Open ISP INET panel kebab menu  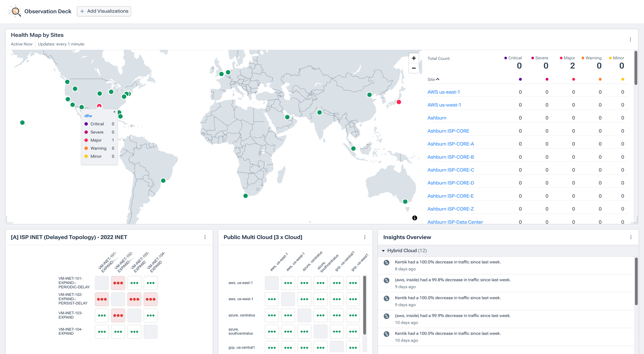point(205,237)
